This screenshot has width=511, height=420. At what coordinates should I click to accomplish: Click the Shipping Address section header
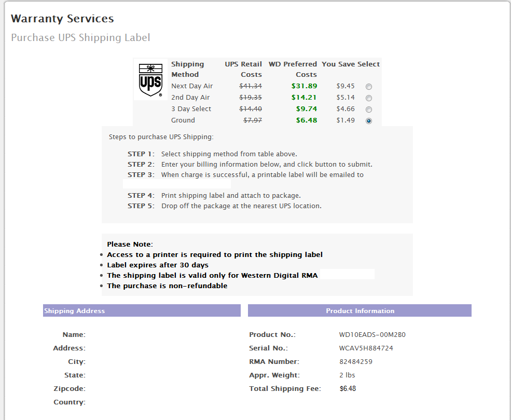click(x=142, y=310)
